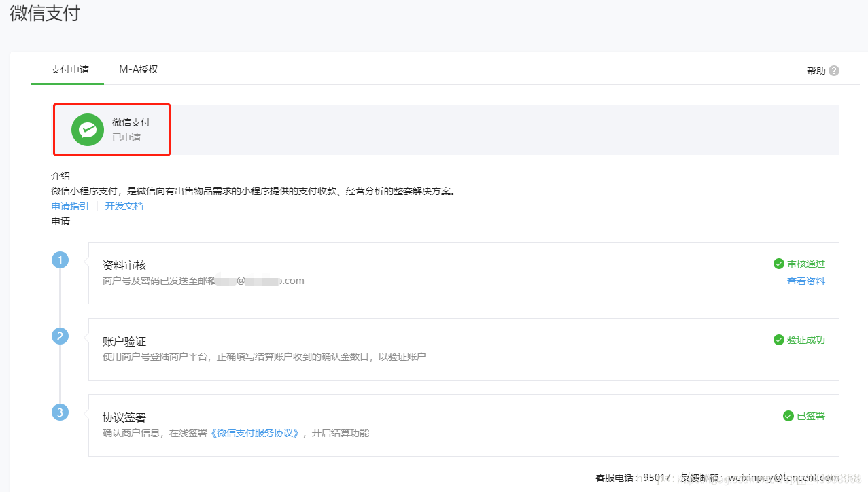Image resolution: width=868 pixels, height=492 pixels.
Task: Click the 审核通过 status text
Action: (x=806, y=264)
